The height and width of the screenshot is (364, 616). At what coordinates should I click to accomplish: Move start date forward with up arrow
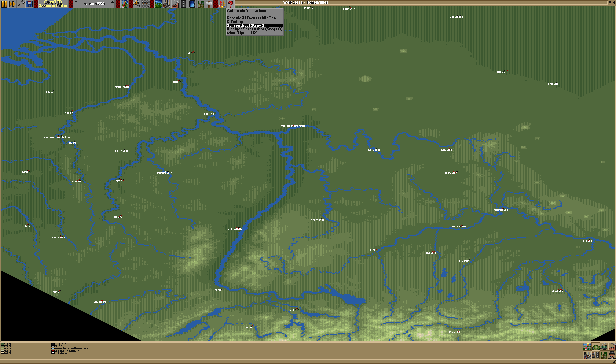pyautogui.click(x=113, y=4)
